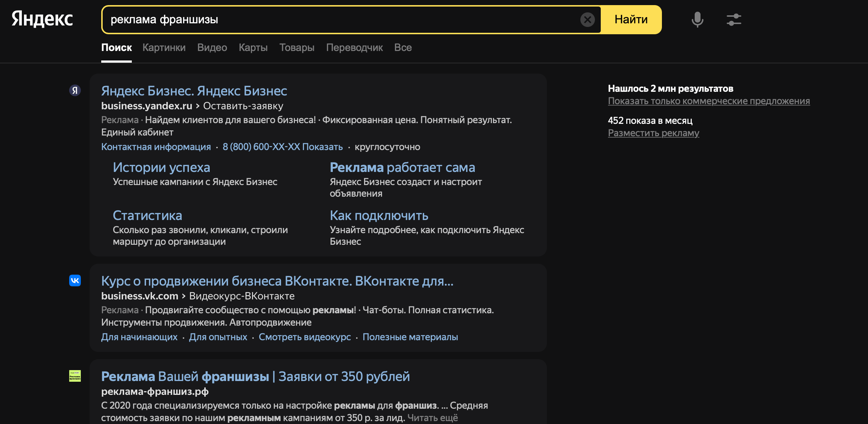The width and height of the screenshot is (868, 424).
Task: Click 'Успешные кампании с Яндекс Бизнес' description
Action: coord(195,182)
